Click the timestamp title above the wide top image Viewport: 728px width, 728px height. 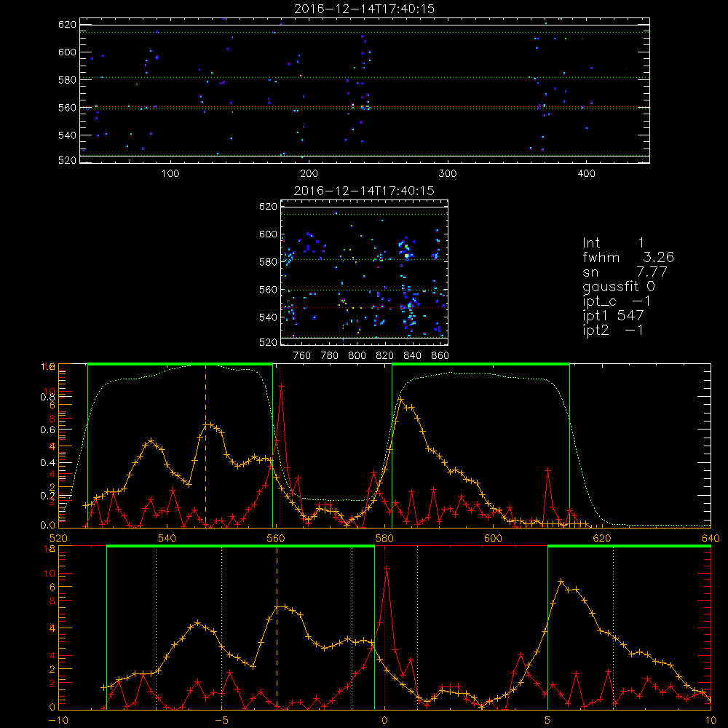coord(365,9)
